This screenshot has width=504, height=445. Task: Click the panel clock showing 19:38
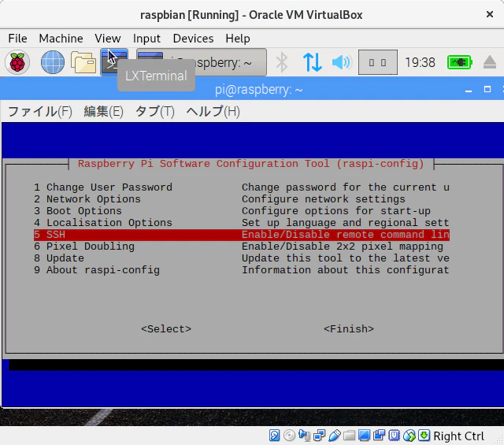[x=420, y=62]
